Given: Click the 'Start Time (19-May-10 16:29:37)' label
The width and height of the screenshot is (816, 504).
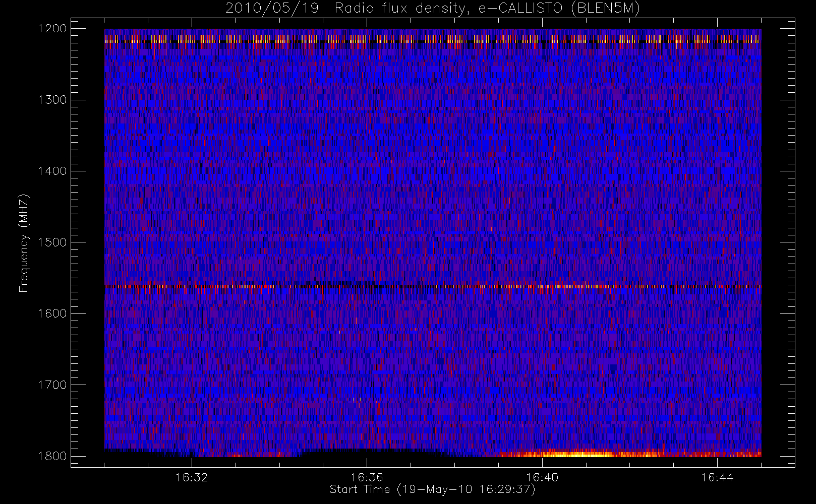Looking at the screenshot, I should (433, 489).
